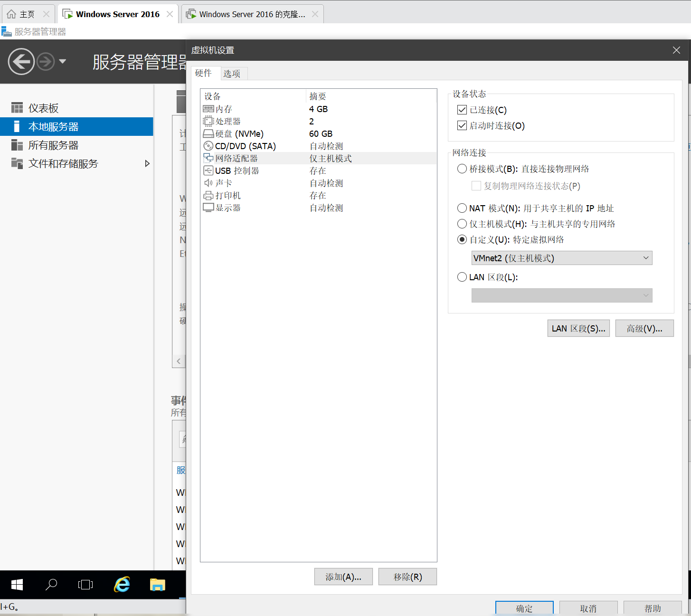
Task: Click the LAN 区段(S)... button
Action: coord(578,328)
